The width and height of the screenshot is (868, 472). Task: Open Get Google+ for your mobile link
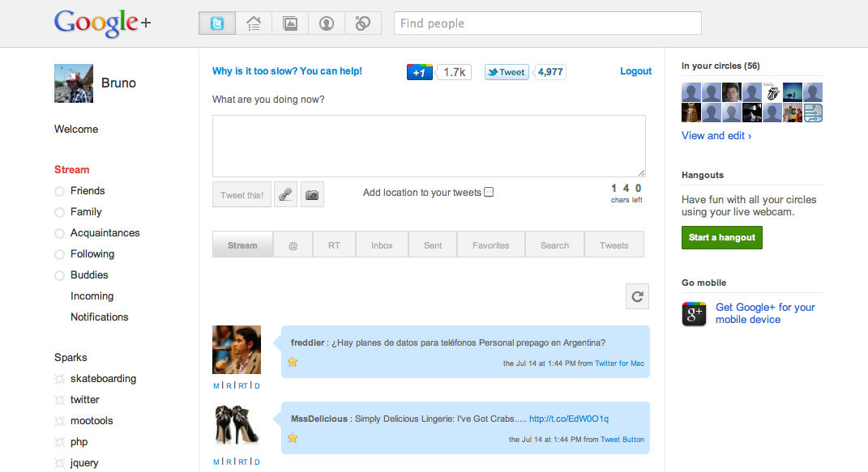click(x=765, y=313)
